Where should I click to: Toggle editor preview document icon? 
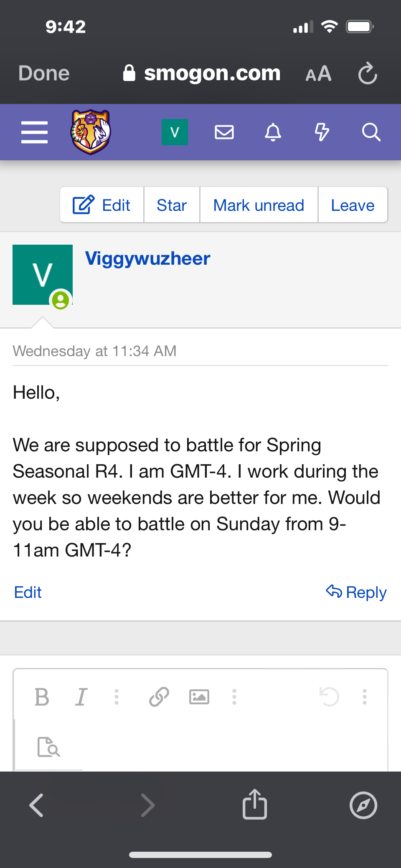coord(48,747)
